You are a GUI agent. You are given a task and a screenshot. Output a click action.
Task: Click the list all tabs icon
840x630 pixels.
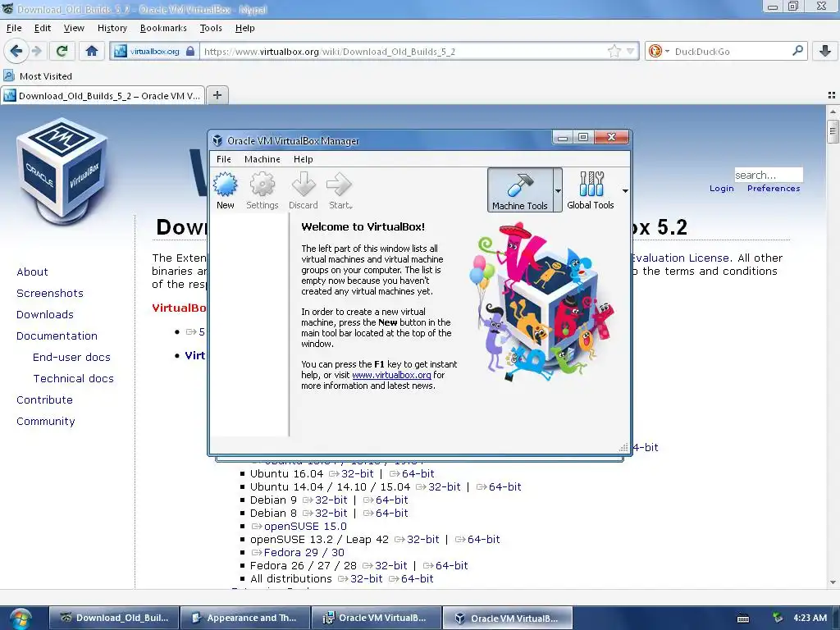click(832, 95)
